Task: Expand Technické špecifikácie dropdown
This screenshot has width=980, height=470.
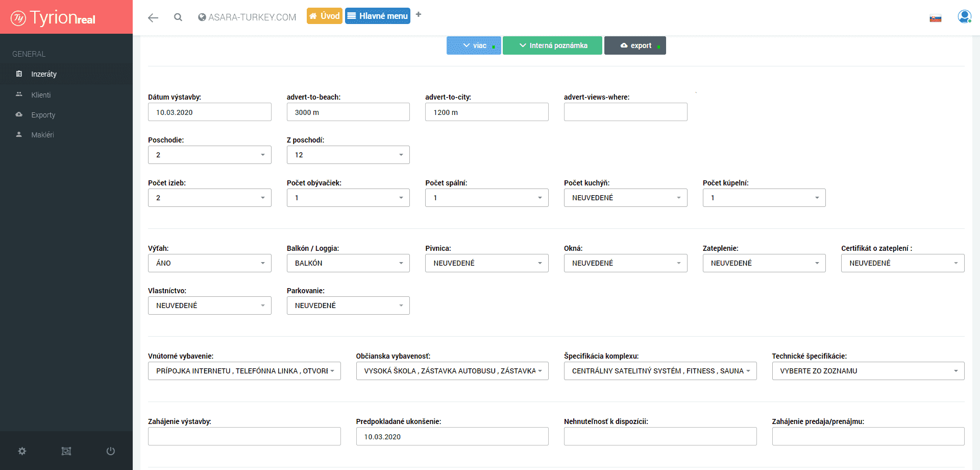Action: pyautogui.click(x=868, y=371)
